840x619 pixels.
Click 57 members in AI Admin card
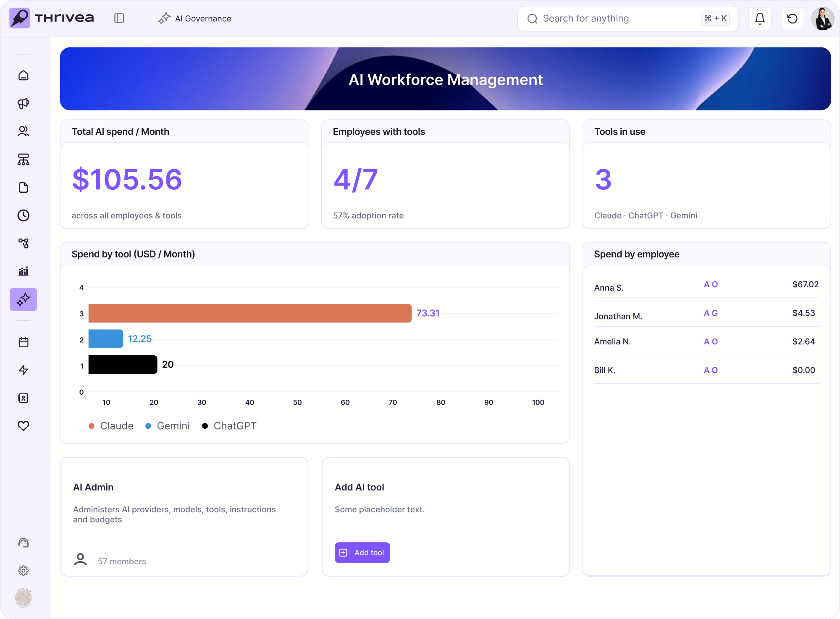click(122, 561)
